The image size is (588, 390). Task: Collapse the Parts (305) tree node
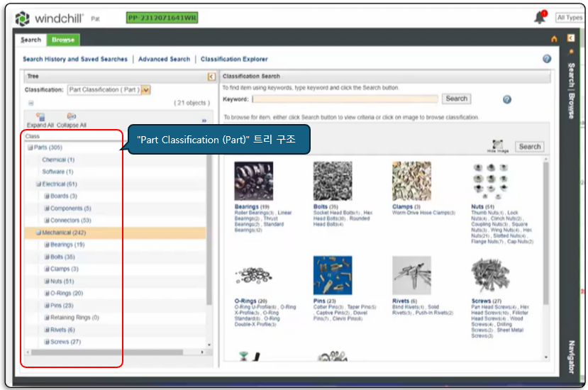pos(30,147)
